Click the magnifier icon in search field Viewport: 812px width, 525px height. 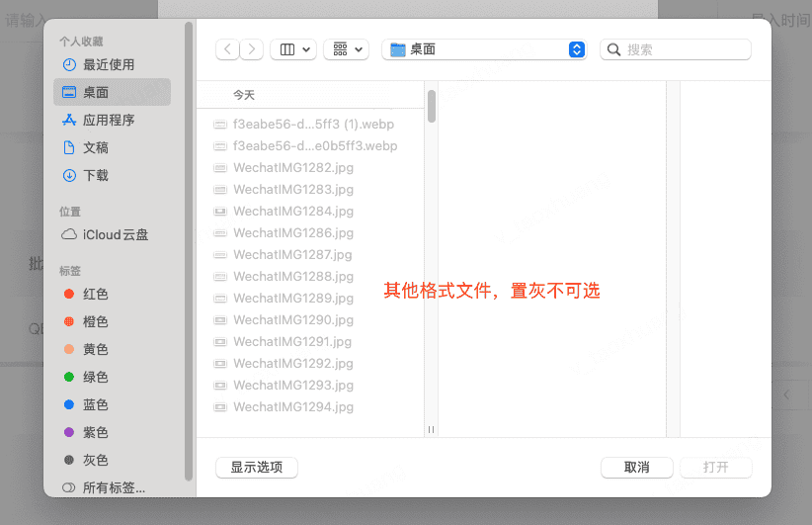[613, 49]
